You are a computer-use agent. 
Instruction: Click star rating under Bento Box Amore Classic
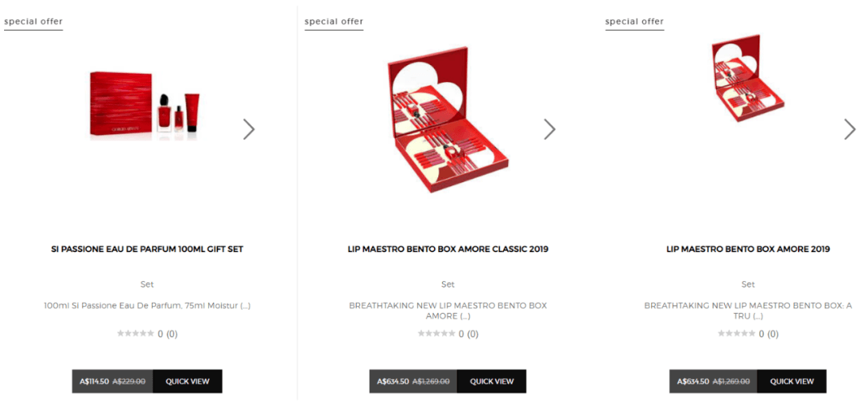point(436,333)
